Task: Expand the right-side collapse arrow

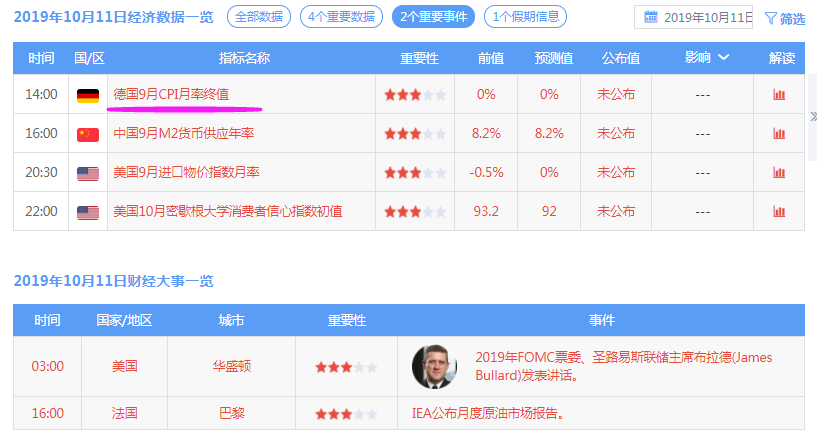Action: 813,117
